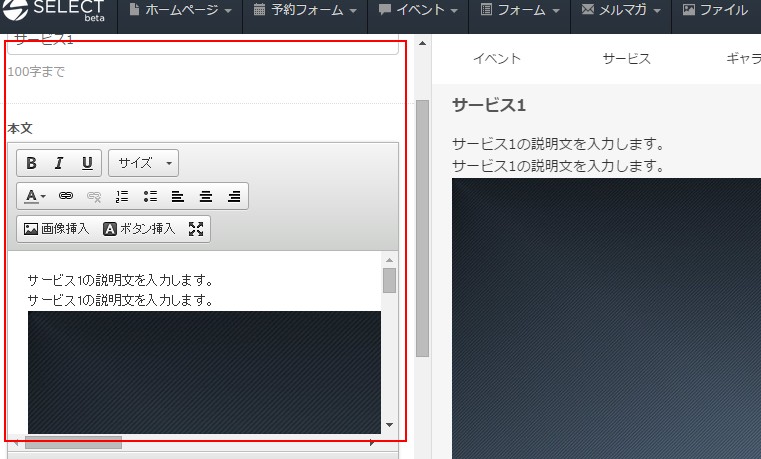Center align the text
Image resolution: width=761 pixels, height=459 pixels.
point(206,196)
